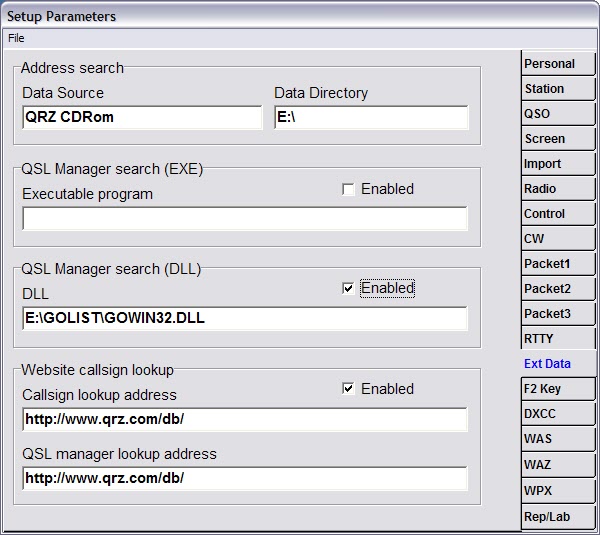Click the Data Directory field
The height and width of the screenshot is (535, 600).
(371, 117)
